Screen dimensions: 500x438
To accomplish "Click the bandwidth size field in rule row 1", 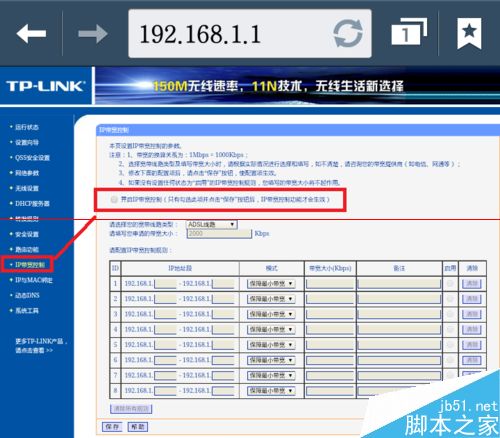I will click(330, 284).
